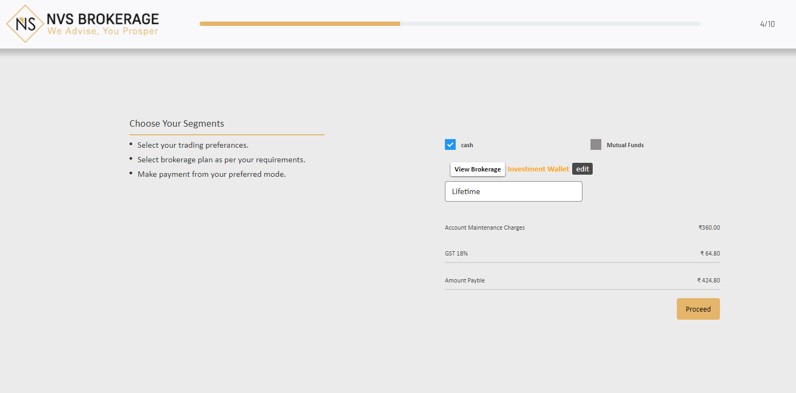Click the dark edit button
This screenshot has height=393, width=796.
pyautogui.click(x=582, y=169)
